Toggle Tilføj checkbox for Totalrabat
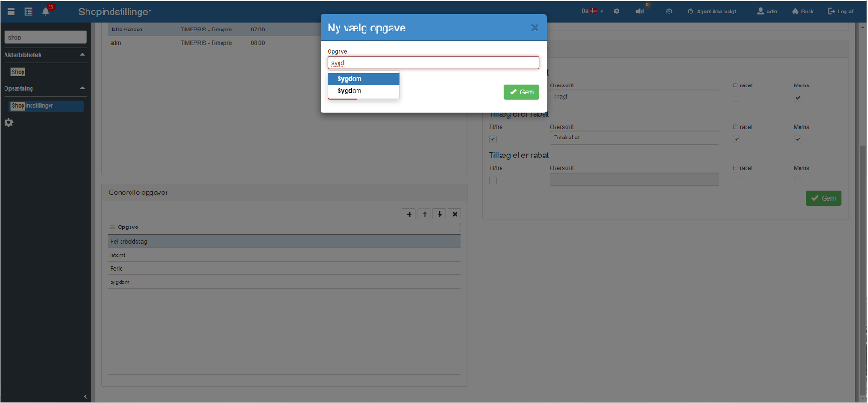Image resolution: width=868 pixels, height=403 pixels. (x=493, y=139)
